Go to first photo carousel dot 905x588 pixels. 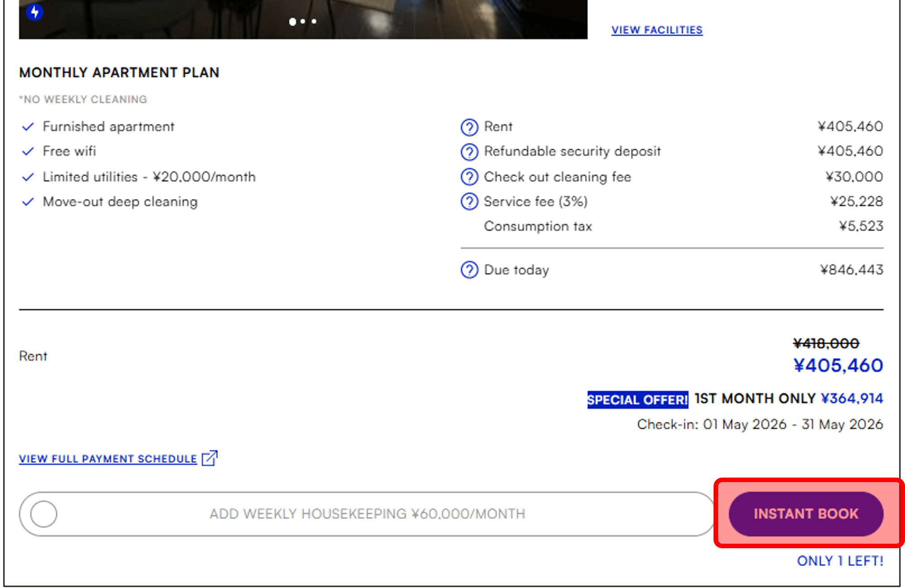point(292,21)
